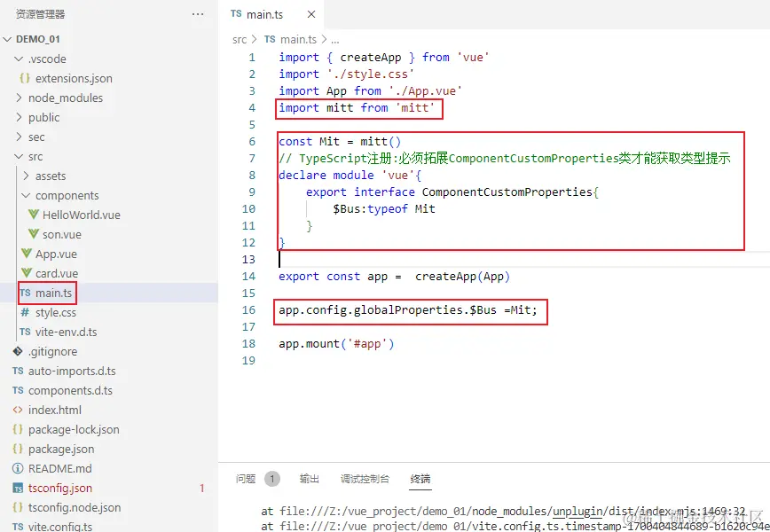Viewport: 770px width, 532px height.
Task: Click the TS icon beside main.ts in explorer
Action: [x=25, y=293]
